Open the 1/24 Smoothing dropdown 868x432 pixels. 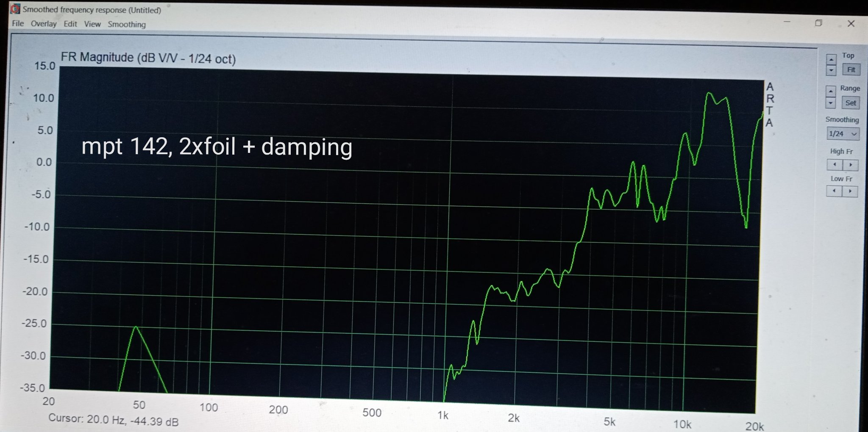tap(843, 134)
